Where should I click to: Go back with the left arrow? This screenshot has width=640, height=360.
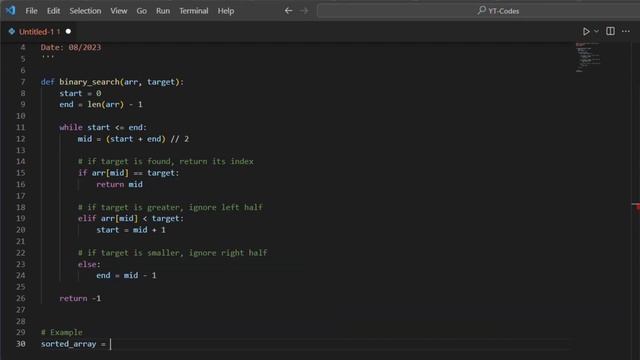pos(288,11)
